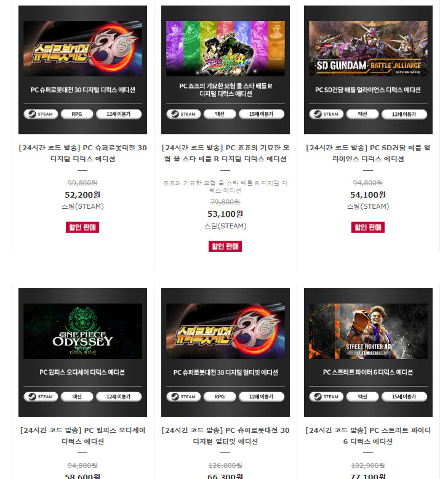Click RPG genre tag on Super Robot Wars 30 Deluxe
The width and height of the screenshot is (448, 479).
pyautogui.click(x=77, y=114)
